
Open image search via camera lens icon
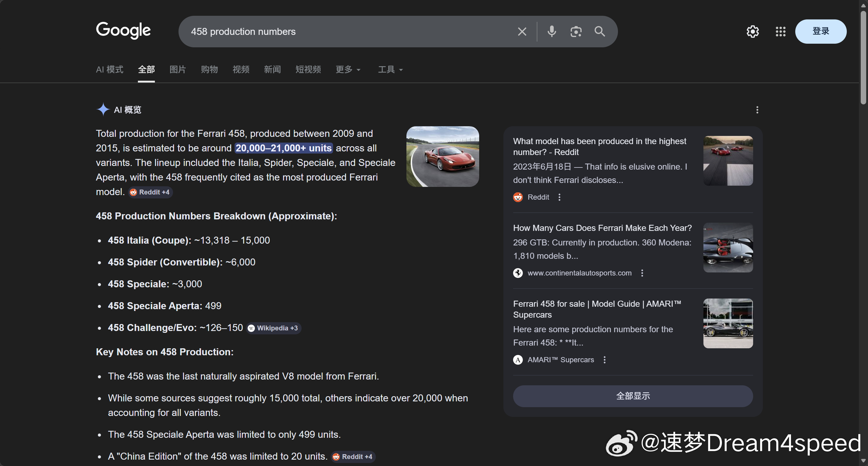(x=576, y=32)
